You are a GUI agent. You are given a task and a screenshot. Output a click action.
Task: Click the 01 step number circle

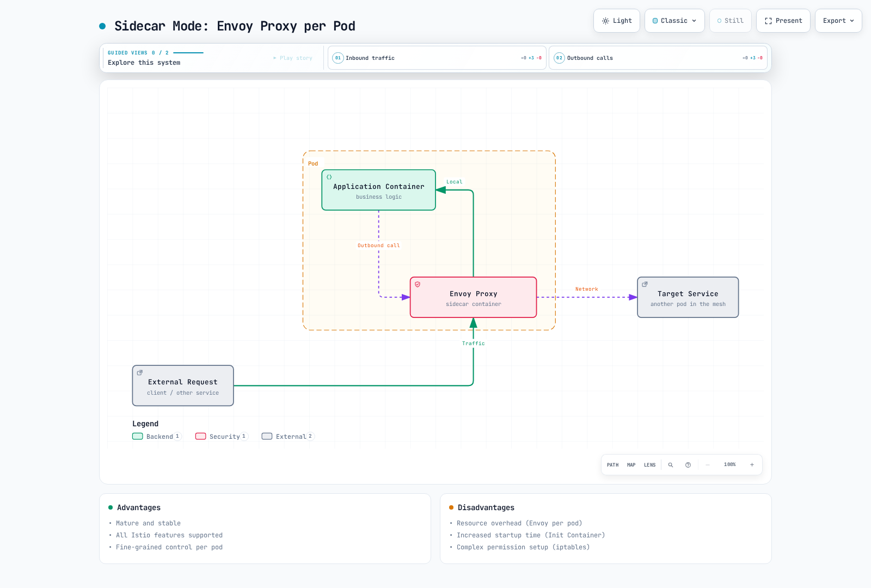tap(338, 58)
